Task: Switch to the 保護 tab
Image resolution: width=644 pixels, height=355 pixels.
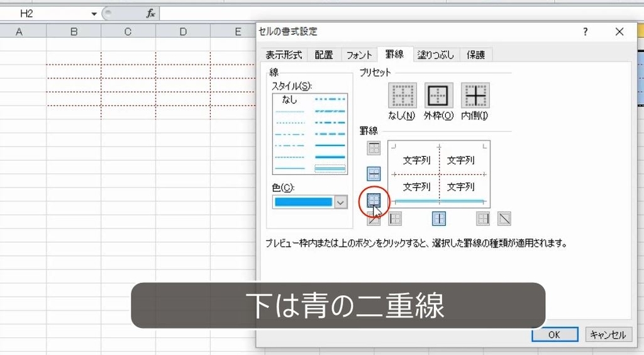Action: (475, 55)
